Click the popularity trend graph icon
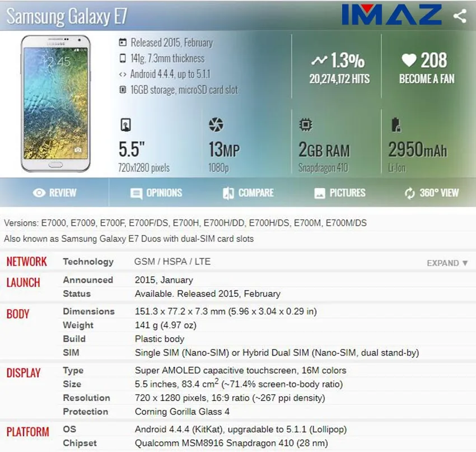The height and width of the screenshot is (452, 476). point(319,60)
